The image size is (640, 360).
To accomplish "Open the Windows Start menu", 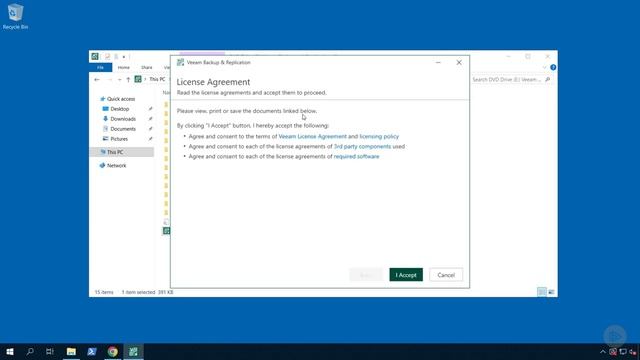I will pyautogui.click(x=10, y=351).
